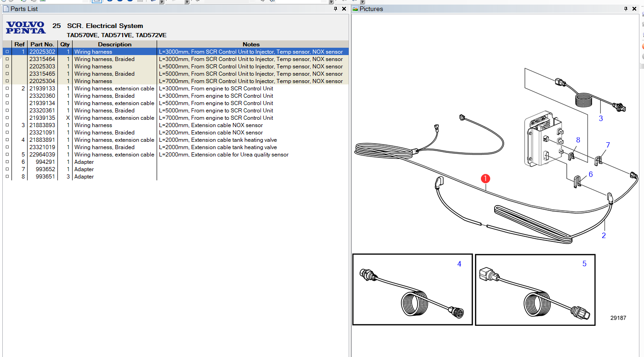The image size is (644, 357).
Task: Click callout number 7 in the diagram
Action: click(608, 145)
